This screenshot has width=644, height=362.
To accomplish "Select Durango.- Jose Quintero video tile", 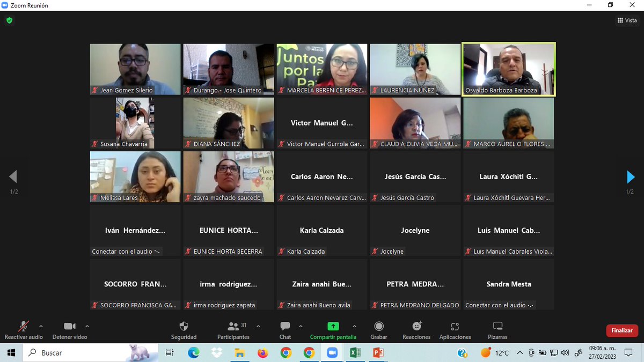I will click(x=229, y=69).
